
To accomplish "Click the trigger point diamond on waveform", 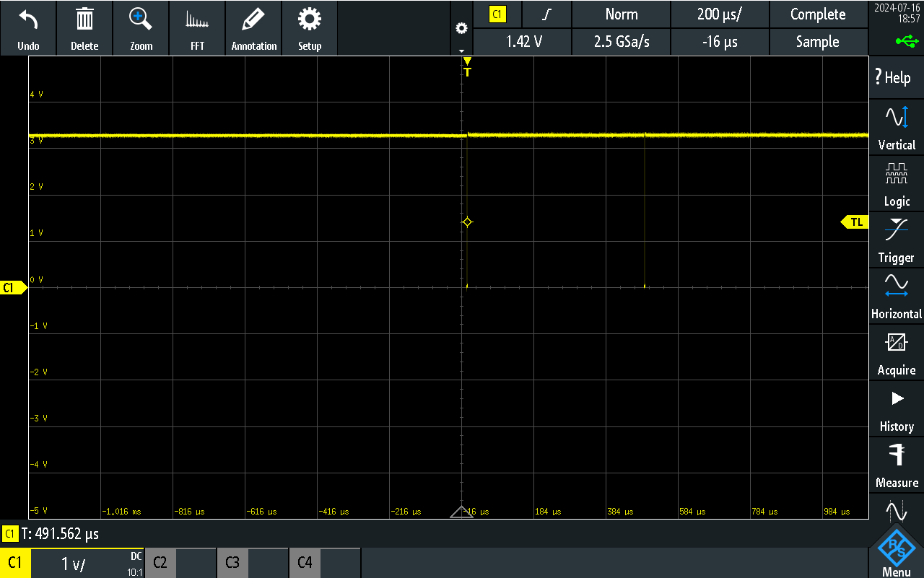I will [467, 222].
